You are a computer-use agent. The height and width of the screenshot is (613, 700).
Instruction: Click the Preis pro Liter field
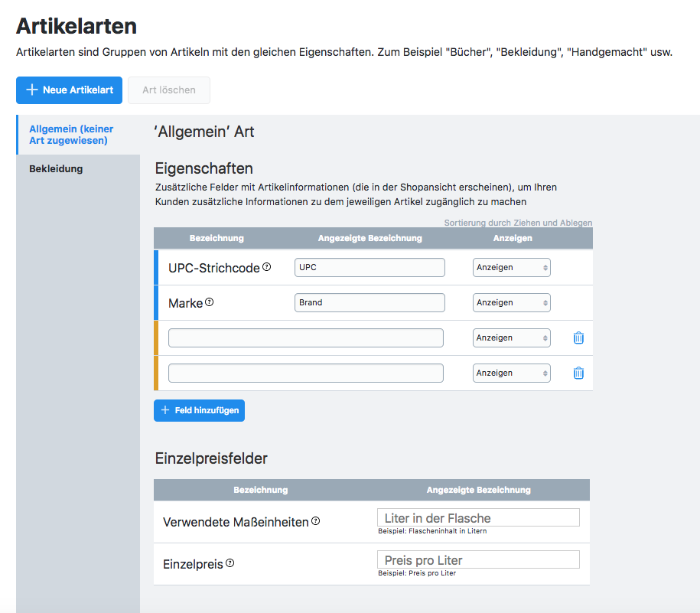coord(478,560)
